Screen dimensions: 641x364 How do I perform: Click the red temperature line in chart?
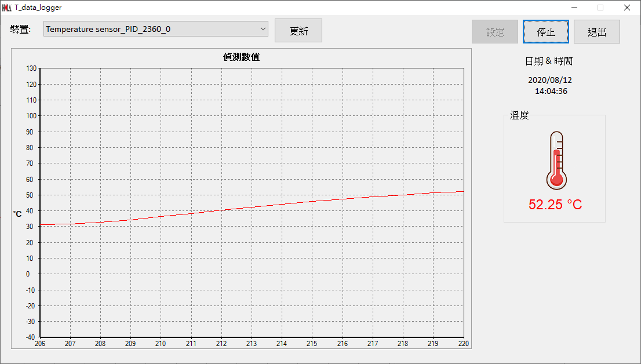coord(252,207)
